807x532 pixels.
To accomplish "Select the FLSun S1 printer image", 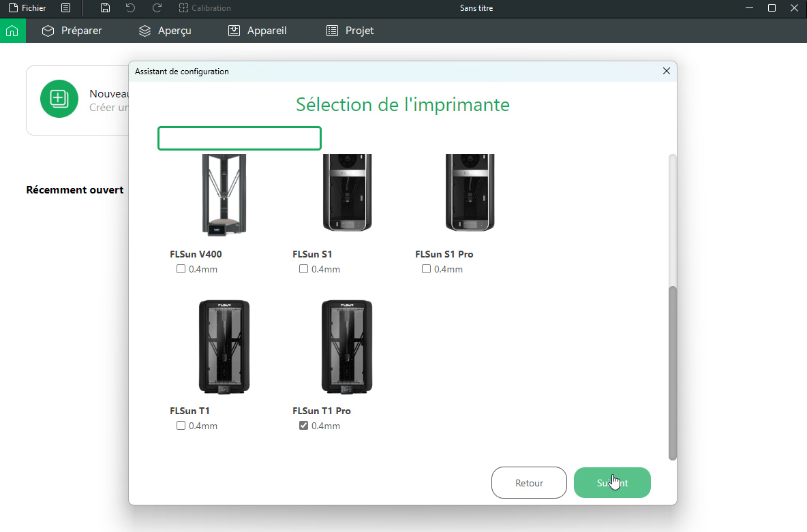I will click(x=347, y=193).
